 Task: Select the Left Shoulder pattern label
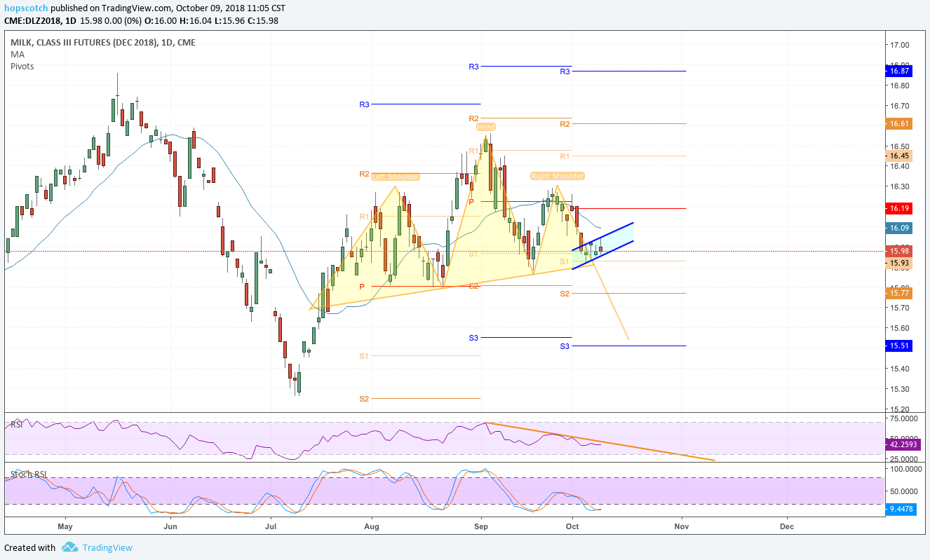(x=396, y=177)
